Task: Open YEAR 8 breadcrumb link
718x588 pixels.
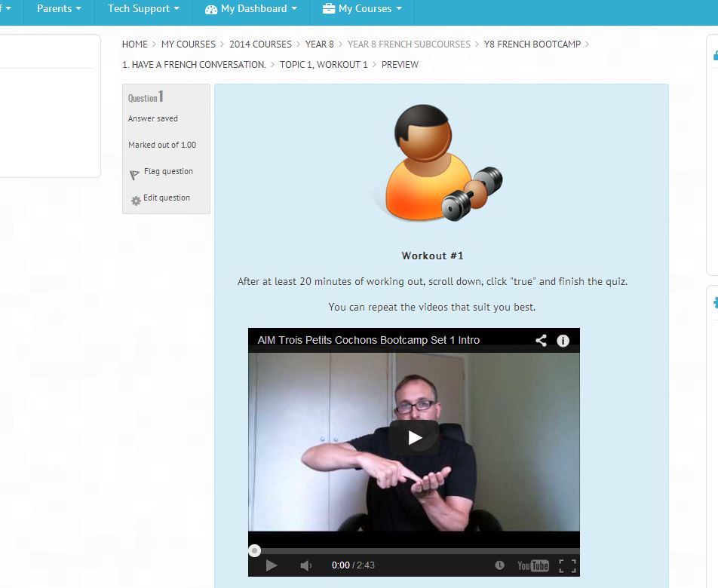Action: tap(320, 44)
